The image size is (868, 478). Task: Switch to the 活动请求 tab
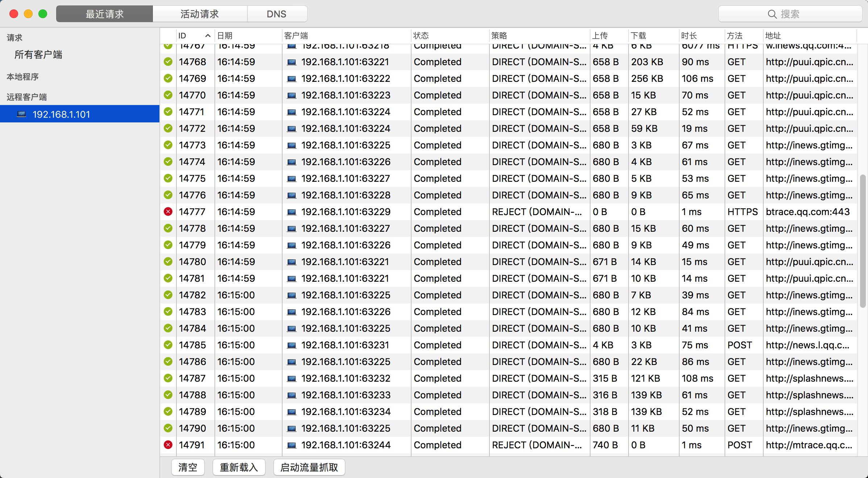(200, 14)
